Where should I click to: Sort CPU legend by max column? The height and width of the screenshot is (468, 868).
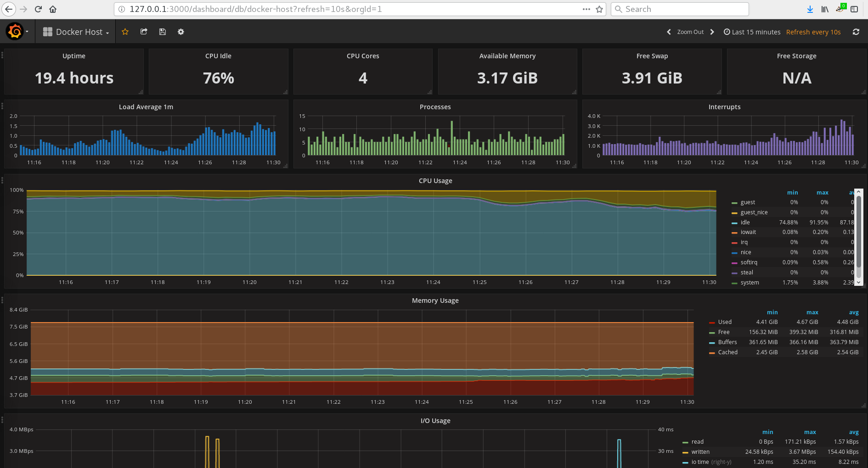[x=822, y=193]
